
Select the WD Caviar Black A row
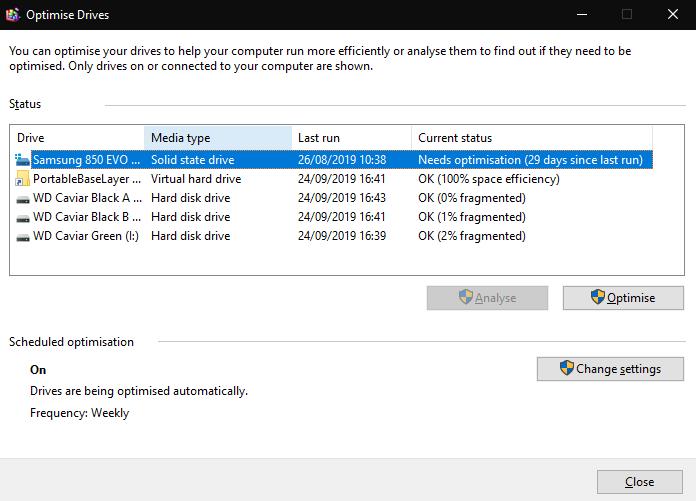333,198
